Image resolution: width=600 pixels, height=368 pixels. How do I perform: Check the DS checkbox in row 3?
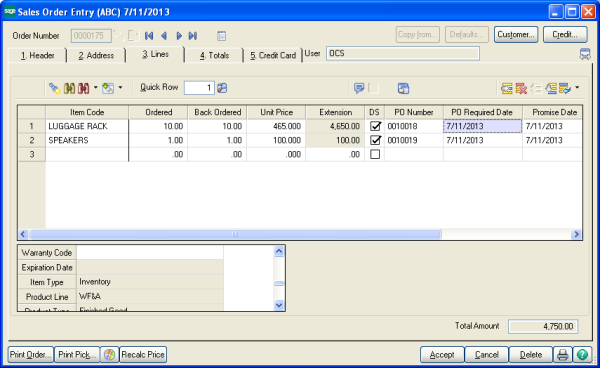pos(375,155)
